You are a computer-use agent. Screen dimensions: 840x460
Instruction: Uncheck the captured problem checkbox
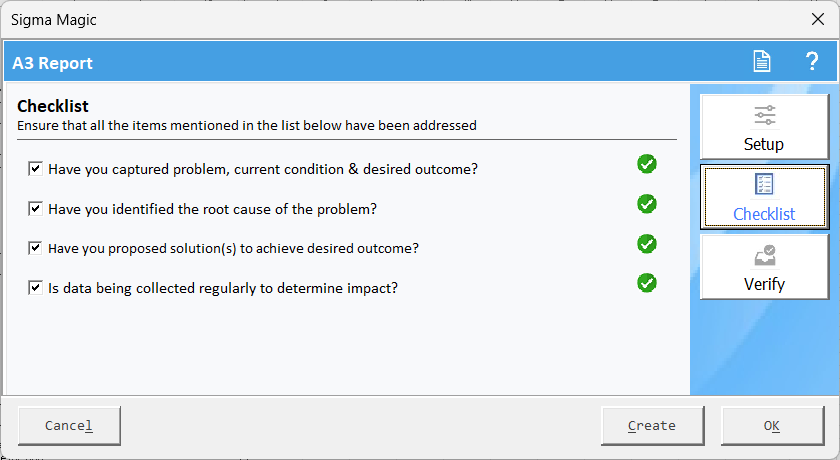point(36,169)
